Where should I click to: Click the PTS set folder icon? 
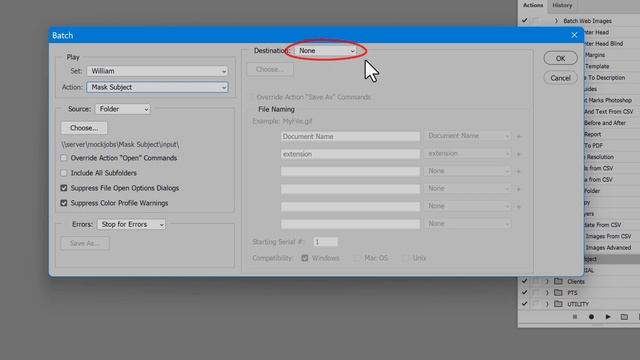[x=558, y=293]
